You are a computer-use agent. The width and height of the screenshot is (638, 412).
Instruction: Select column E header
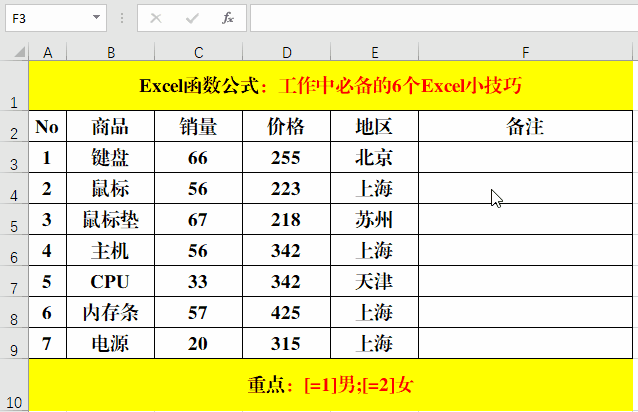375,52
